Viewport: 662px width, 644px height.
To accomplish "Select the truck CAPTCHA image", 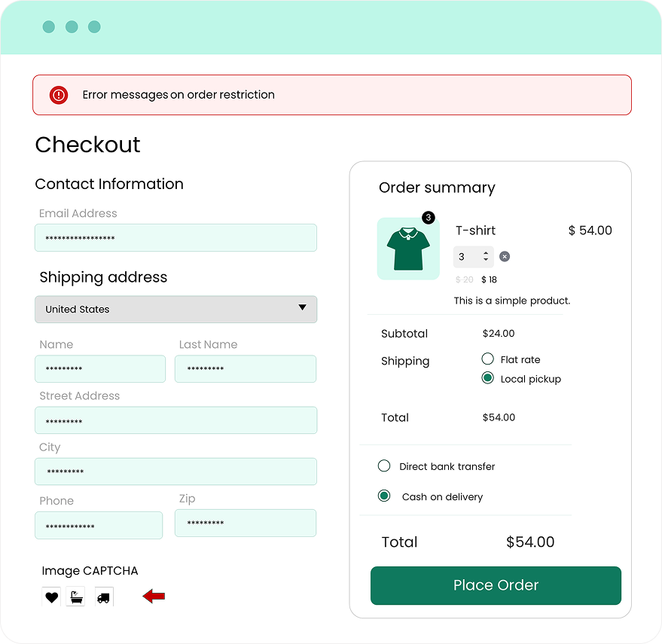I will [x=104, y=597].
